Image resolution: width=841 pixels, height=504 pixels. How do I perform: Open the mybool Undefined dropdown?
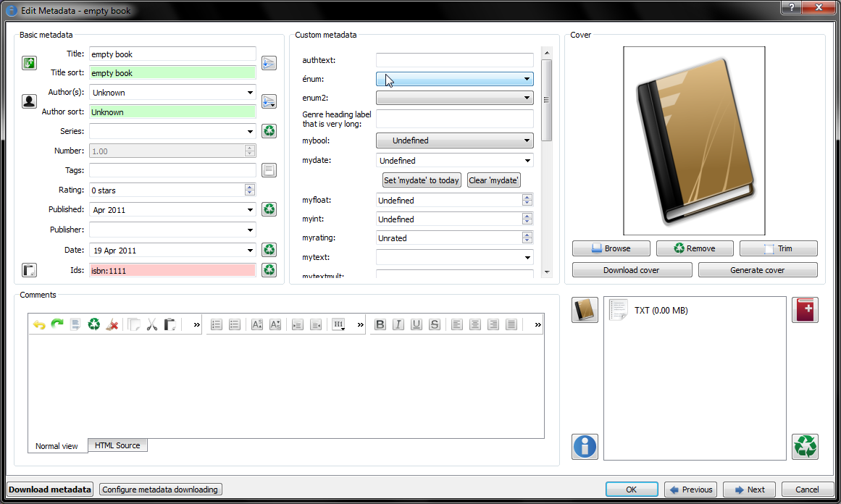tap(455, 140)
